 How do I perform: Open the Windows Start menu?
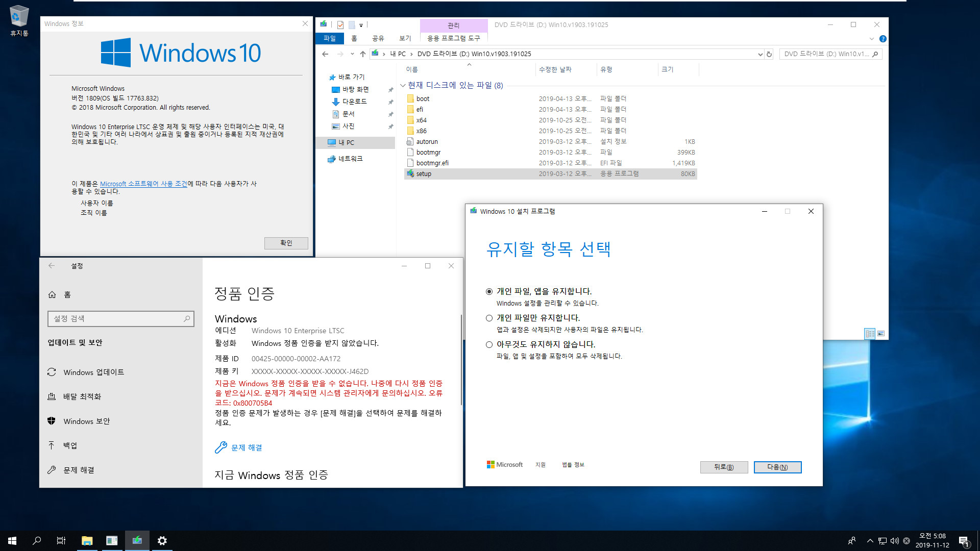click(12, 541)
